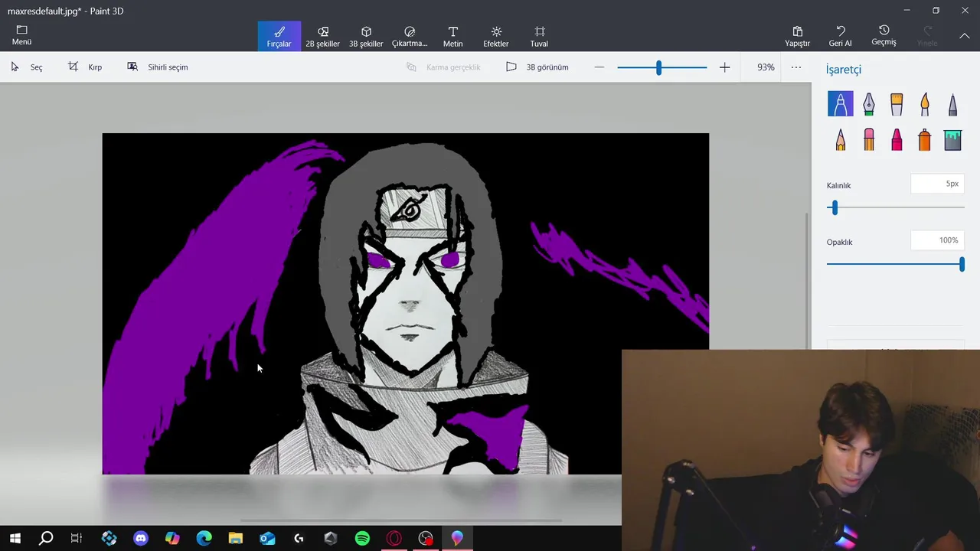The height and width of the screenshot is (551, 980).
Task: Click the Opaklık 100% opacity field
Action: [937, 240]
